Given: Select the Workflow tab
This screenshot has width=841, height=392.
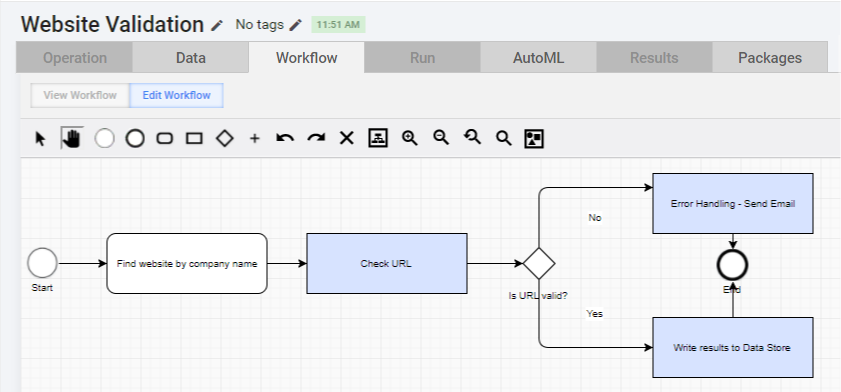Looking at the screenshot, I should [x=306, y=58].
